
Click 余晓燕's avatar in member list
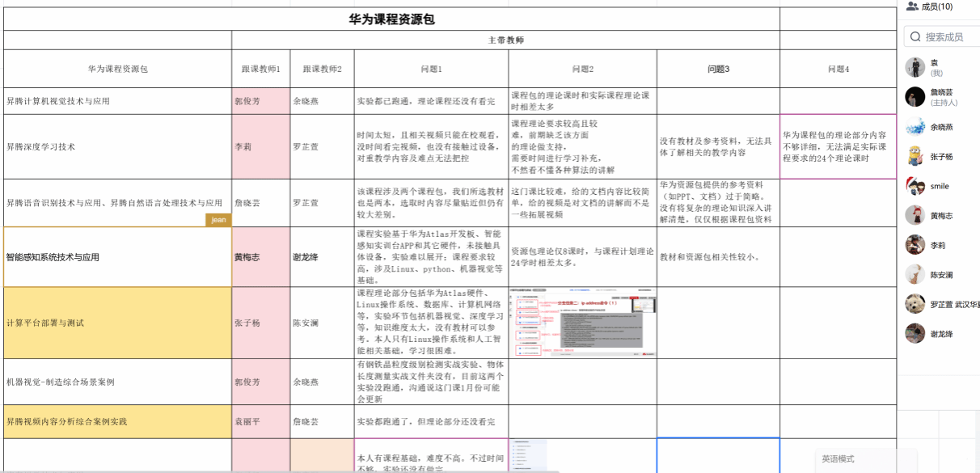pyautogui.click(x=915, y=127)
